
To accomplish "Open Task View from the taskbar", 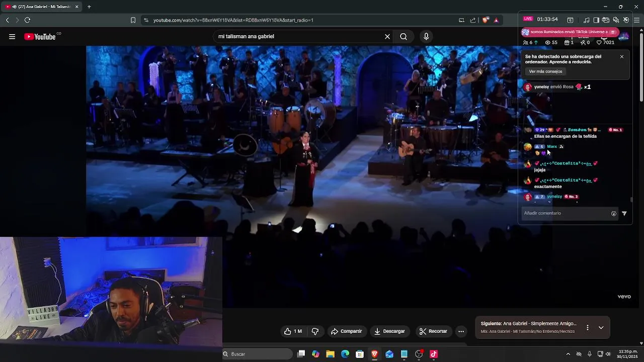I will 301,354.
